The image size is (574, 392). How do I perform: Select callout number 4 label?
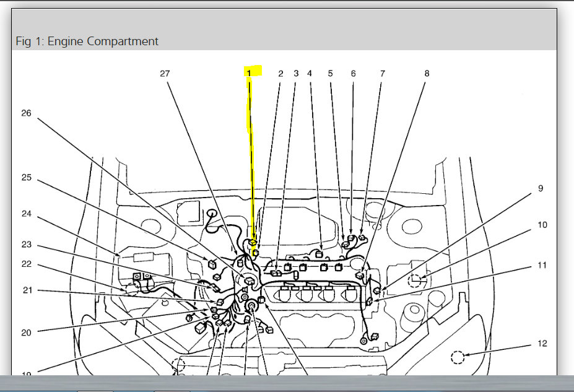[310, 74]
